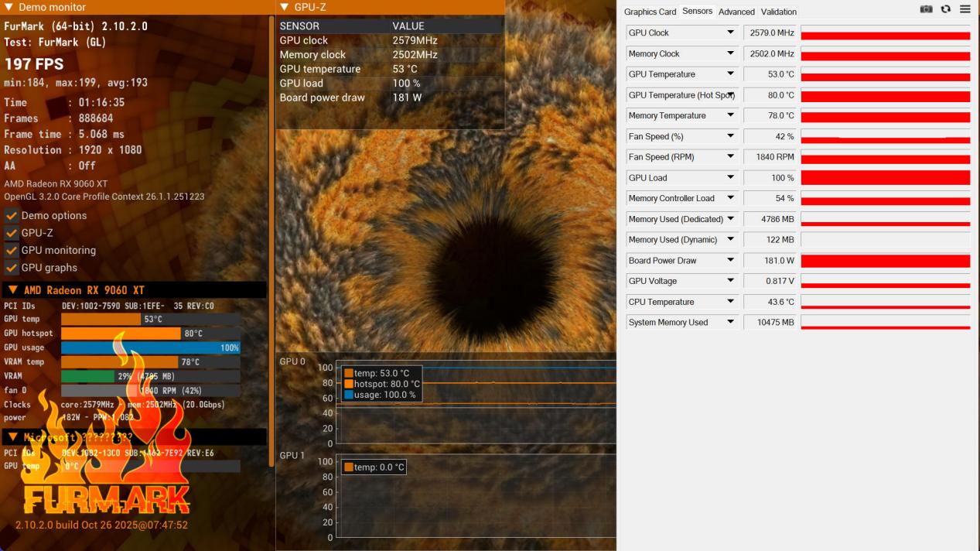Click the Board power draw 181 W overlay row
This screenshot has height=551, width=980.
click(391, 98)
